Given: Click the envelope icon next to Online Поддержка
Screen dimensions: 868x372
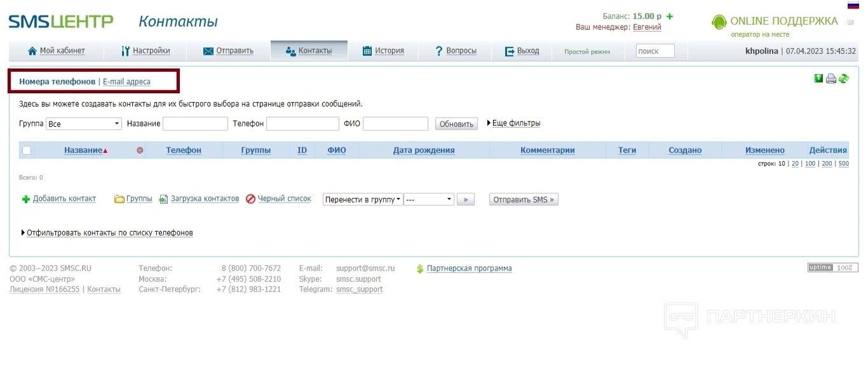Looking at the screenshot, I should coord(850,22).
